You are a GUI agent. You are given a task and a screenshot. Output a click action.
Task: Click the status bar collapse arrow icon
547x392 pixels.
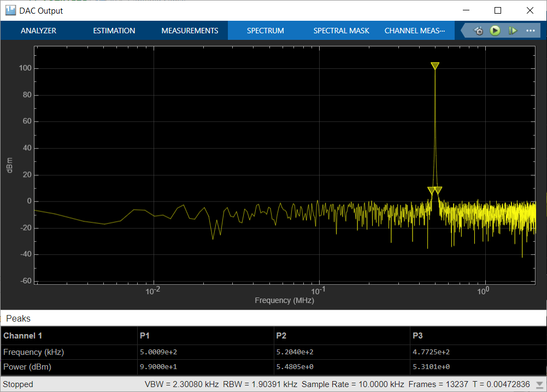[x=540, y=385]
